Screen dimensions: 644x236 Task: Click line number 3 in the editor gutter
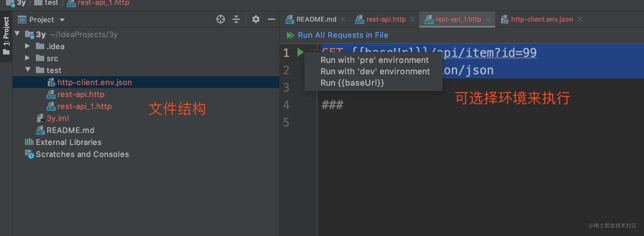(x=286, y=87)
